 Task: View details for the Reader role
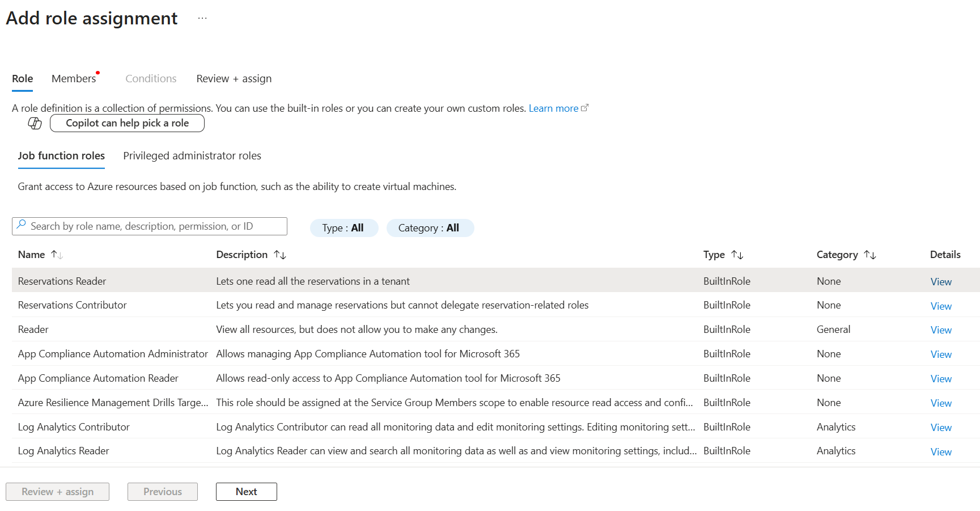941,330
